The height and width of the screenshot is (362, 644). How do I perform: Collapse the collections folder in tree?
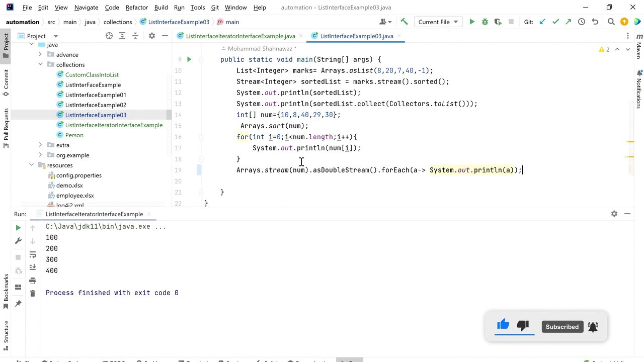[x=40, y=64]
